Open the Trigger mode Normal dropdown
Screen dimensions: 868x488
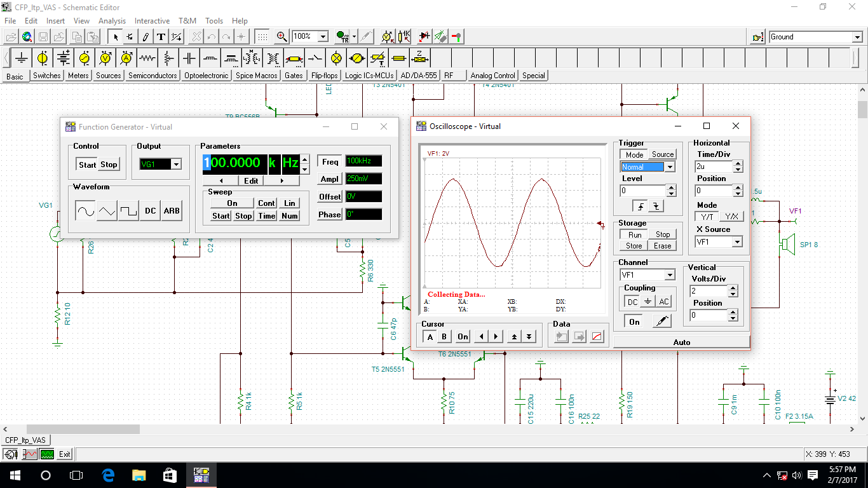[x=669, y=167]
